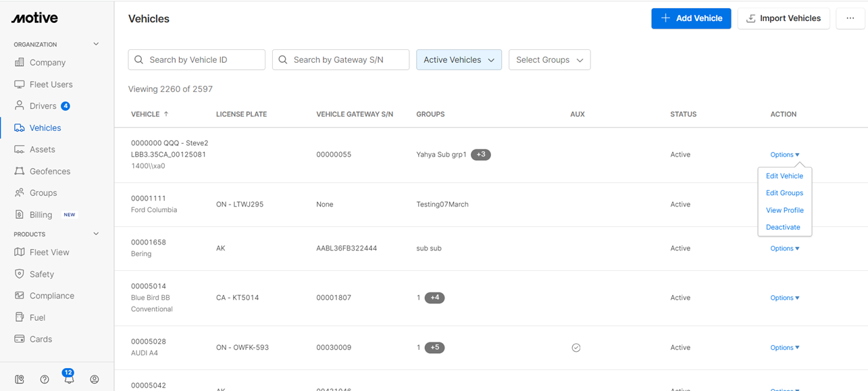
Task: Open the Active Vehicles filter dropdown
Action: pos(459,59)
